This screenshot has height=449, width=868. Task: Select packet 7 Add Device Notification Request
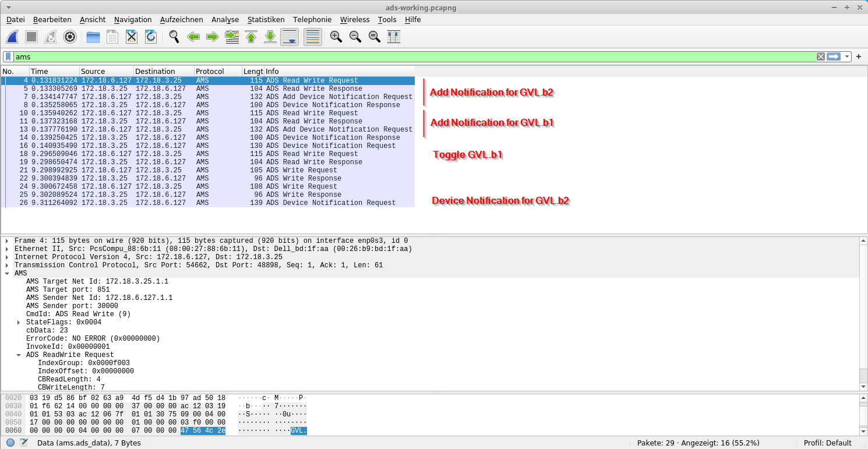click(x=208, y=97)
